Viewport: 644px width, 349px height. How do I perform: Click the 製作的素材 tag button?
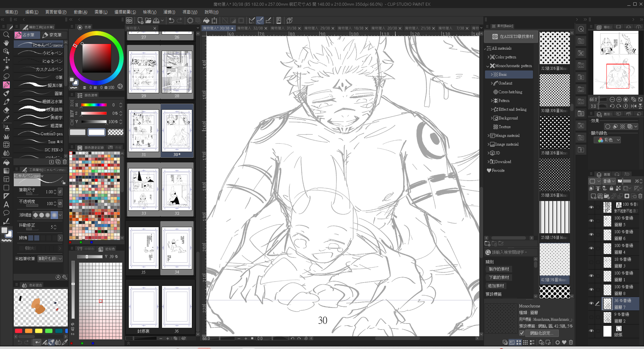pyautogui.click(x=499, y=269)
